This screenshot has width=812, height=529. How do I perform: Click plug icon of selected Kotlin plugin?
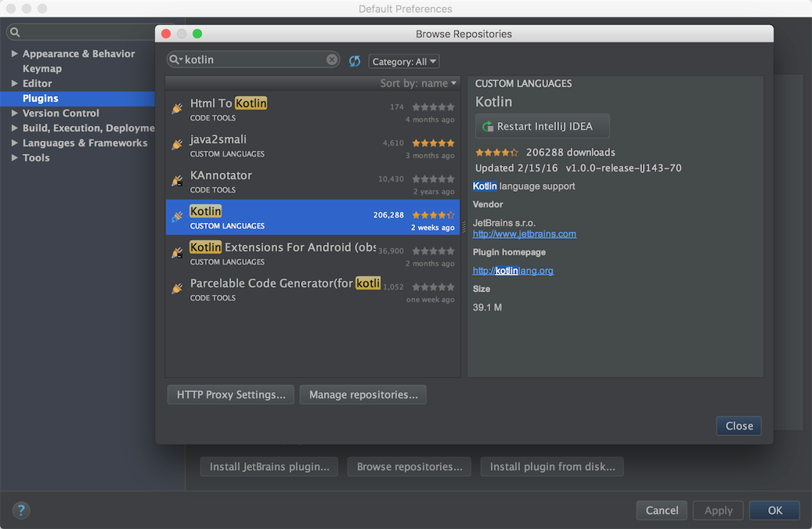tap(177, 216)
